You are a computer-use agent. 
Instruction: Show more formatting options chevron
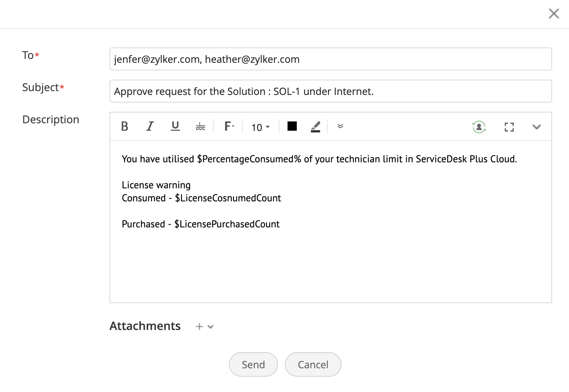tap(340, 126)
